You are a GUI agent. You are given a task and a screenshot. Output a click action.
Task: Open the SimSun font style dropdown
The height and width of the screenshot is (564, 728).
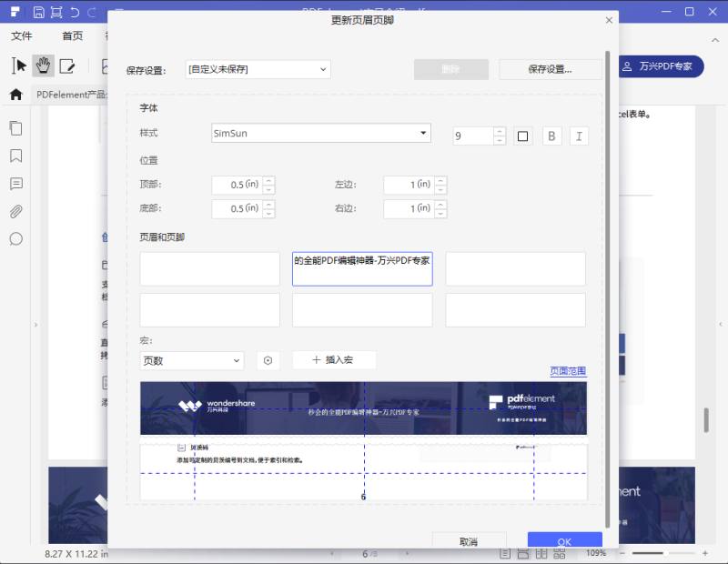pyautogui.click(x=320, y=133)
